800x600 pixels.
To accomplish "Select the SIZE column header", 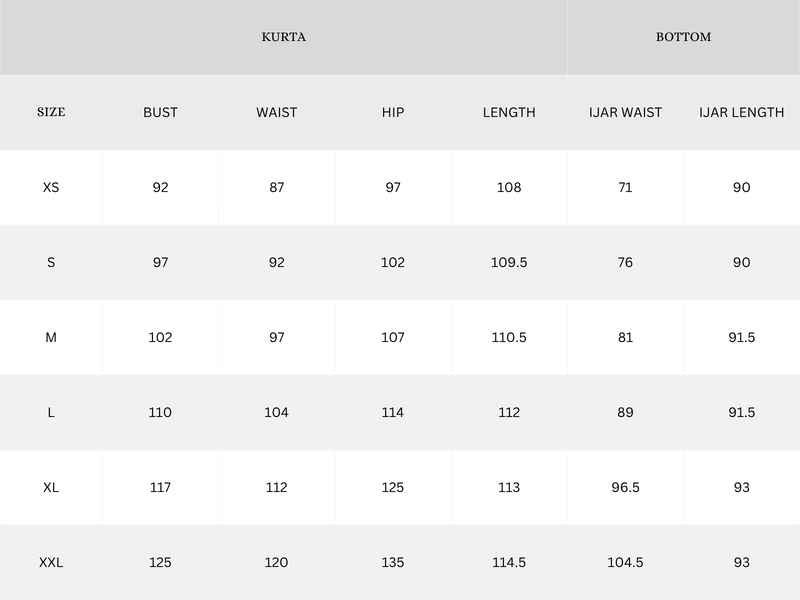I will (x=51, y=112).
